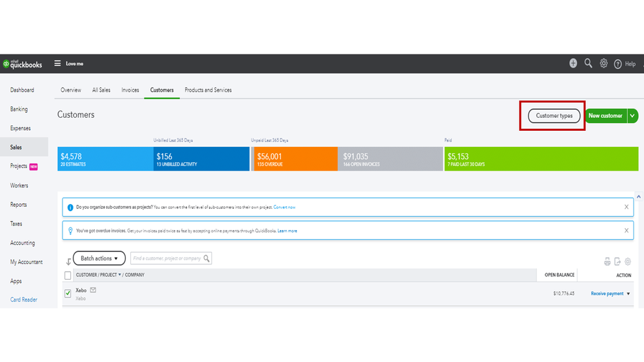
Task: Go to Dashboard in sidebar
Action: [22, 90]
